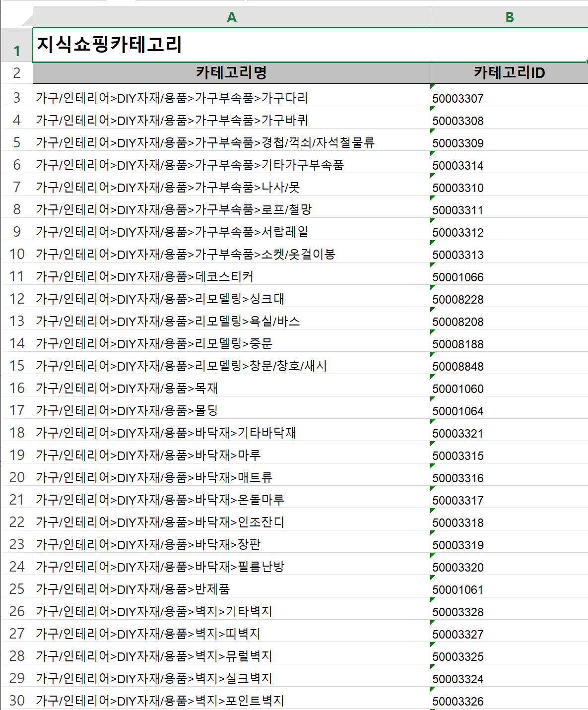Select the cell ending with 인조잔디

click(x=231, y=519)
